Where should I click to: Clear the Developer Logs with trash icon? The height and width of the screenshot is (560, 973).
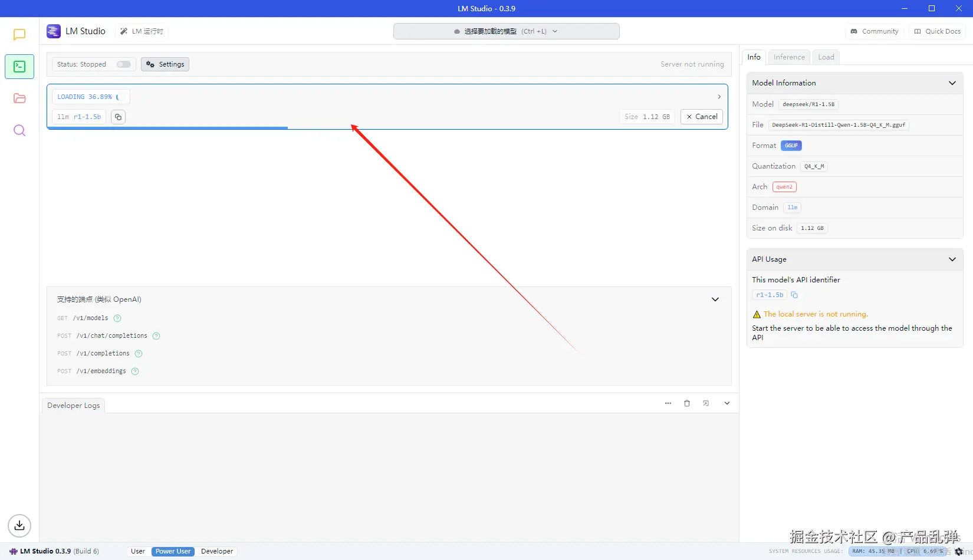(x=687, y=403)
